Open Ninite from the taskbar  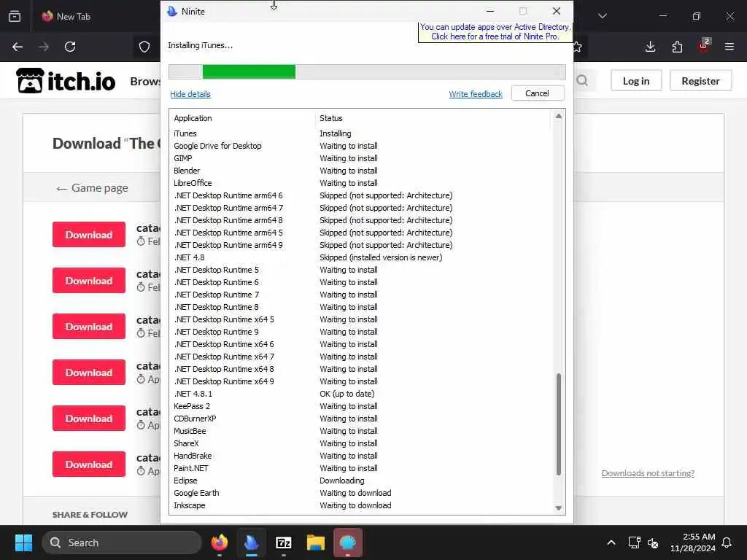[x=251, y=542]
